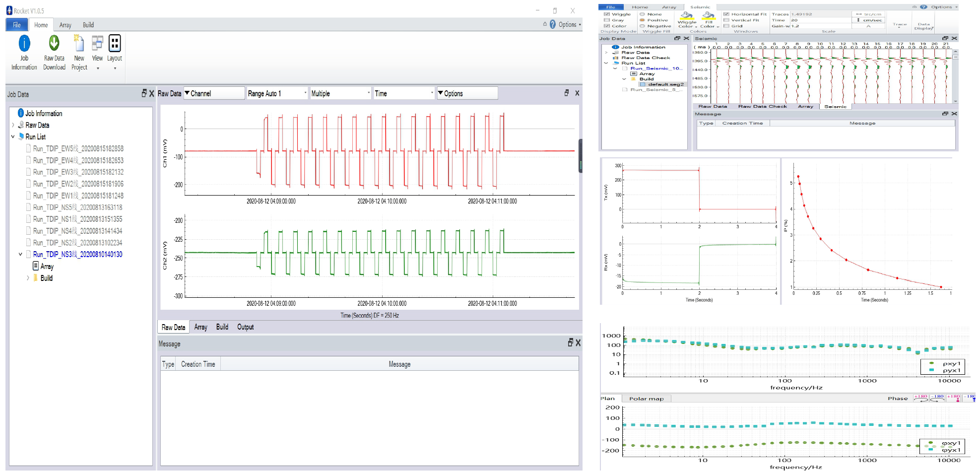Open the Channel dropdown in Raw Data toolbar
980x474 pixels.
[214, 93]
